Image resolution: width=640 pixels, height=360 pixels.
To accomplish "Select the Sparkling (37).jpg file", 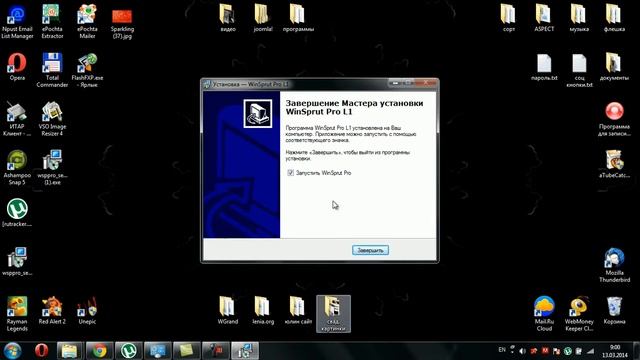I will click(122, 24).
